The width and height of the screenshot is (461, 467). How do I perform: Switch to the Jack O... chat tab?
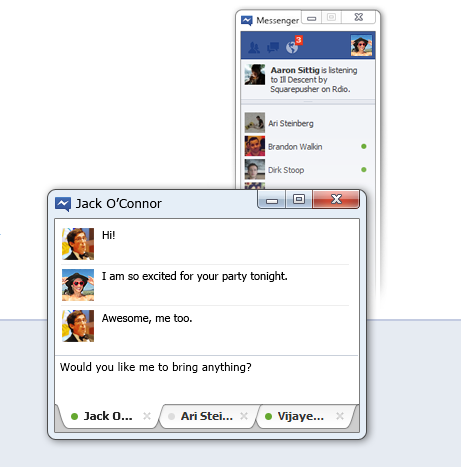point(109,416)
